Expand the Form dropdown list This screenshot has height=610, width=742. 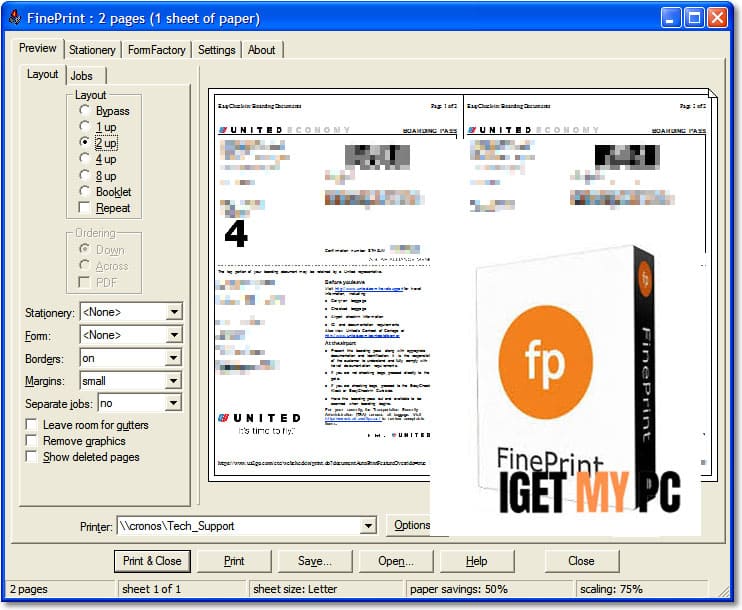pyautogui.click(x=174, y=335)
